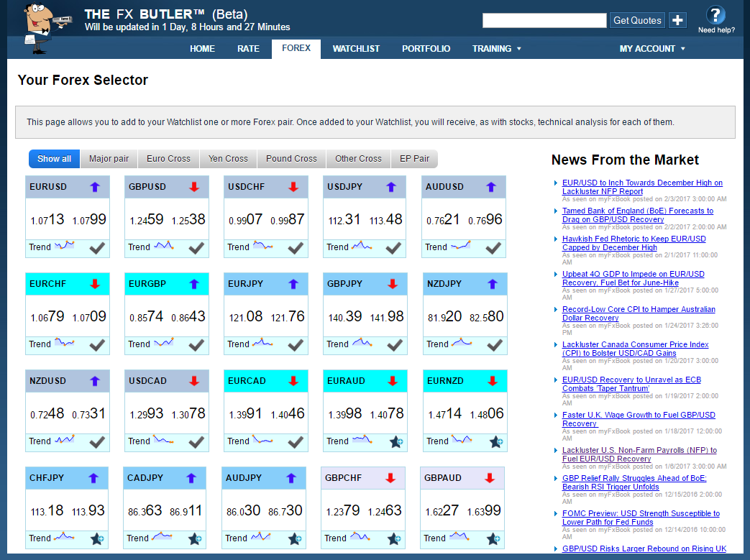Add GBPAUD to watchlist via star icon

click(x=493, y=539)
